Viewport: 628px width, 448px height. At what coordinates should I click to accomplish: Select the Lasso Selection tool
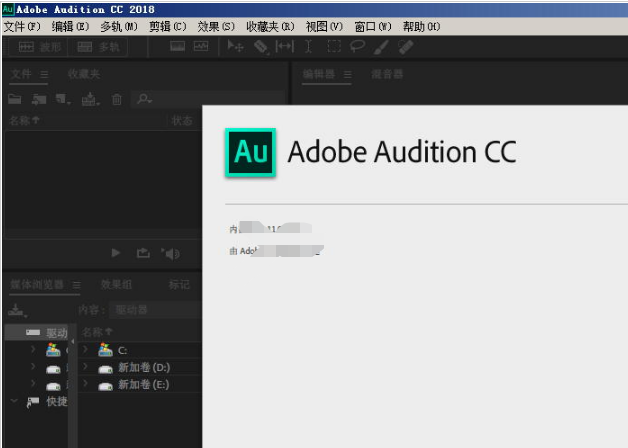click(357, 46)
